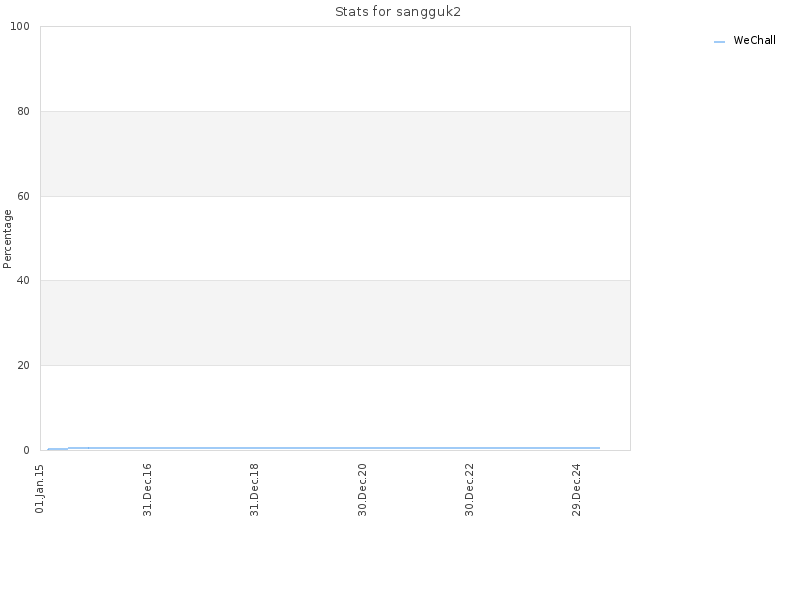Image resolution: width=800 pixels, height=600 pixels.
Task: Click the 29.Dec.24 date label
Action: 577,490
